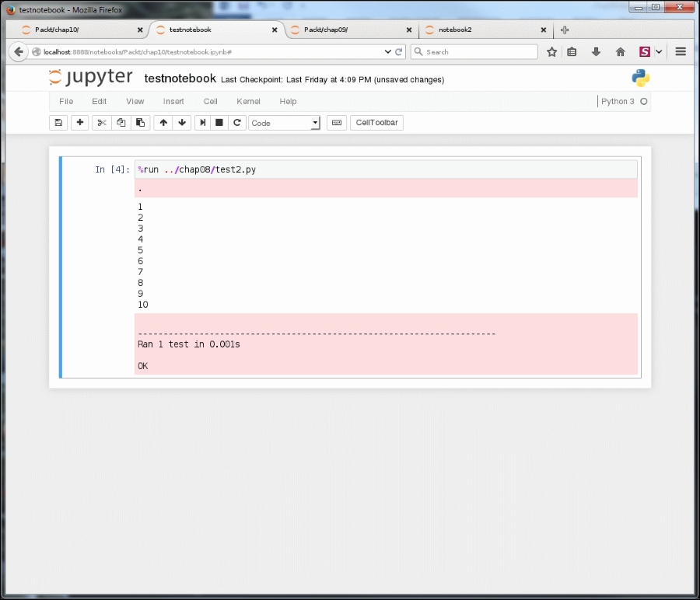Check kernel status via Python 3 indicator circle
The width and height of the screenshot is (700, 600).
tap(643, 101)
